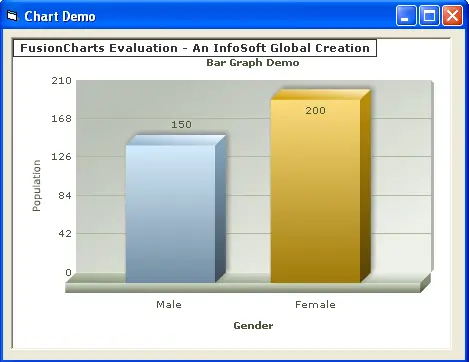
Task: Select the 150 value label
Action: (181, 125)
